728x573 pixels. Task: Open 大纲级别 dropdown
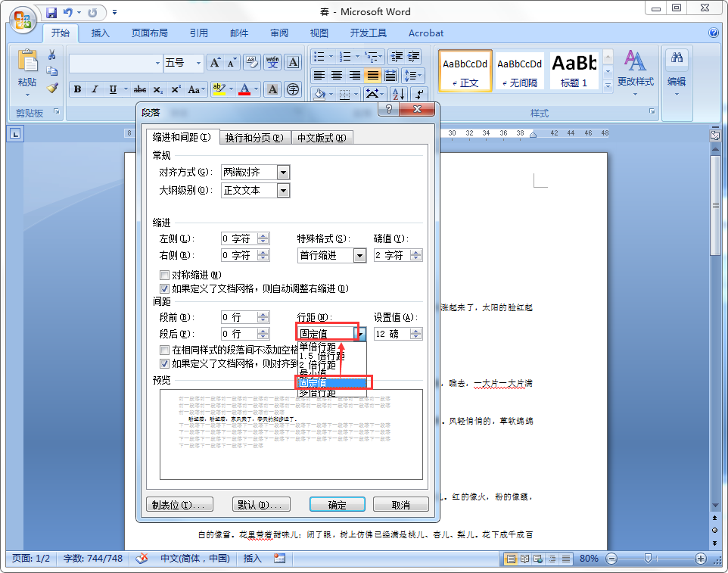(283, 191)
